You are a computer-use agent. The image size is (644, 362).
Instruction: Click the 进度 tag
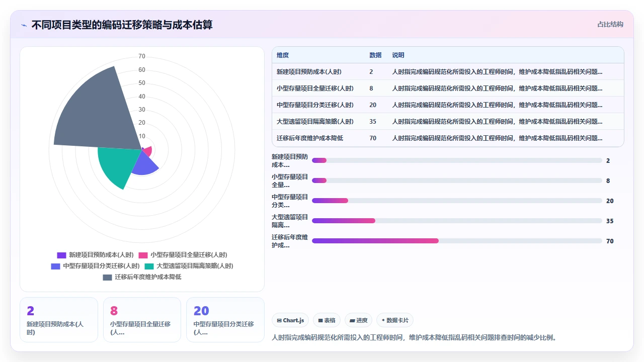pyautogui.click(x=358, y=320)
